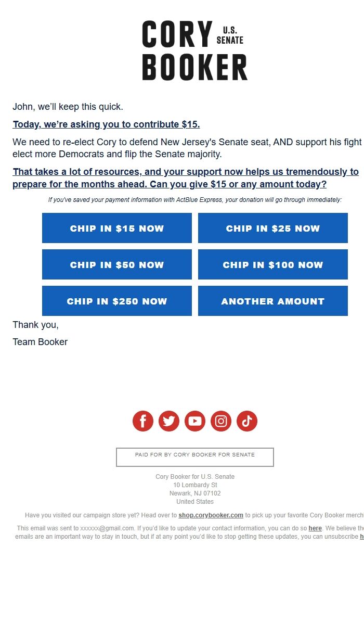364x635 pixels.
Task: Click CHIP IN $15 NOW
Action: tap(116, 228)
